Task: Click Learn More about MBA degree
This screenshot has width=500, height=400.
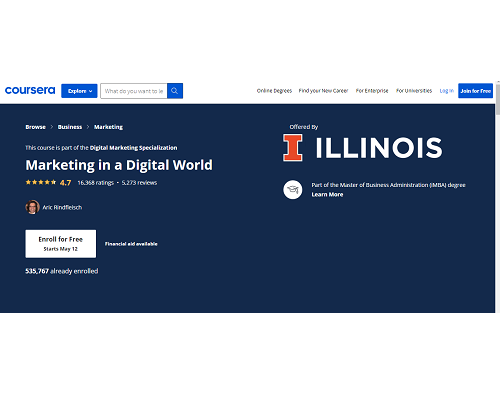Action: [x=327, y=195]
